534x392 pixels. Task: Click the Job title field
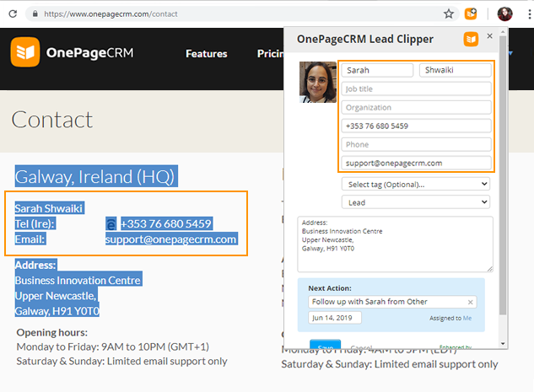[x=416, y=89]
